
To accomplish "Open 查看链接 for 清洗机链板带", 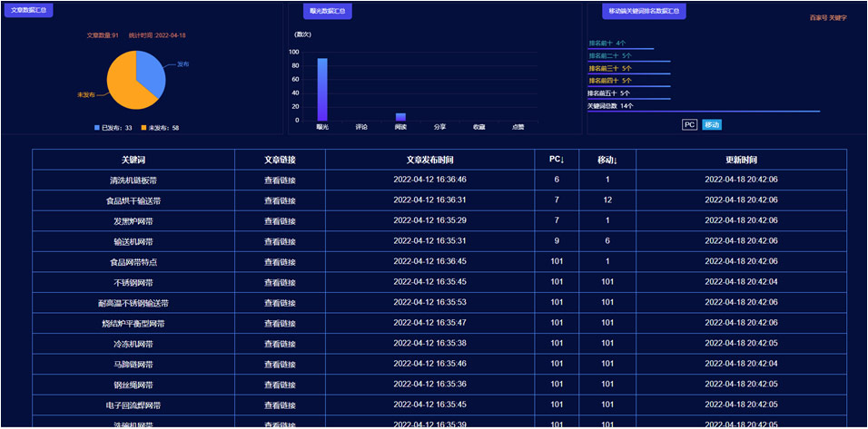I will [x=280, y=180].
